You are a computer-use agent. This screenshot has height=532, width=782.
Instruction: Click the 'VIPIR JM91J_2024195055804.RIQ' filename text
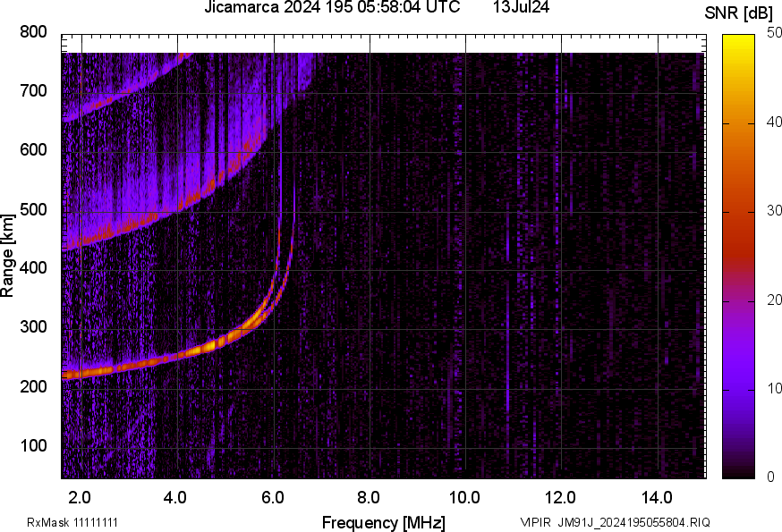[x=615, y=522]
